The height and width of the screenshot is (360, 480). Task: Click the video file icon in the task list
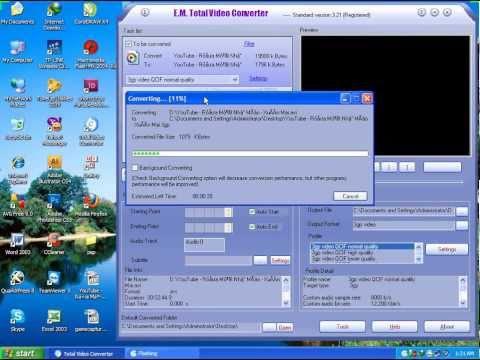(133, 58)
